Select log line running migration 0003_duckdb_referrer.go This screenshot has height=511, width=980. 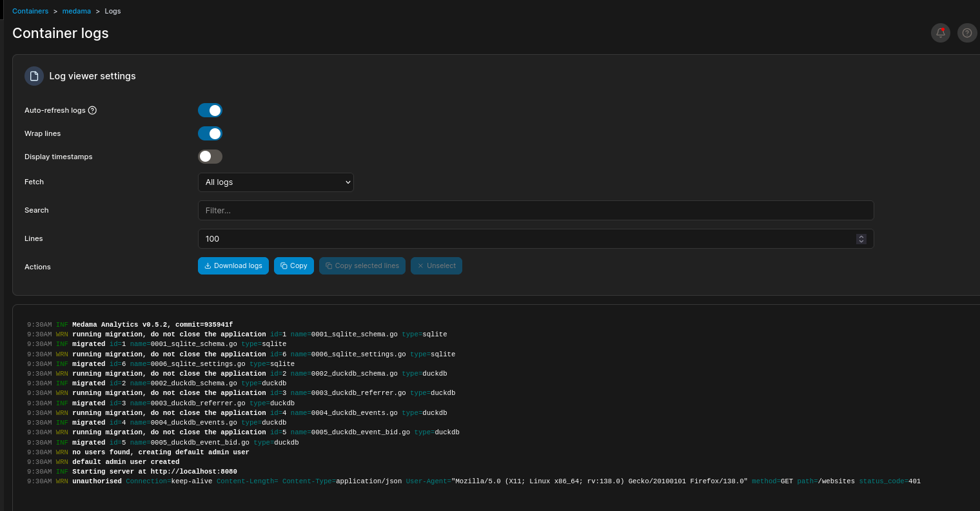[x=241, y=393]
